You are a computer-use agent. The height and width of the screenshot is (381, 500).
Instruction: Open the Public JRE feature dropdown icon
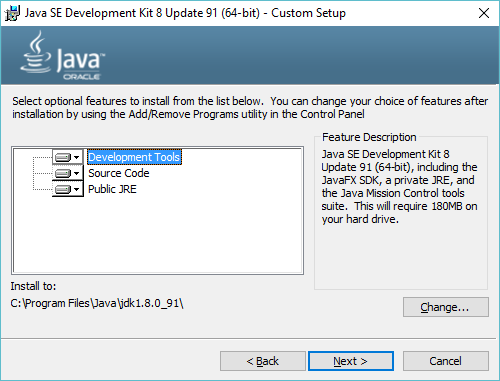coord(68,189)
